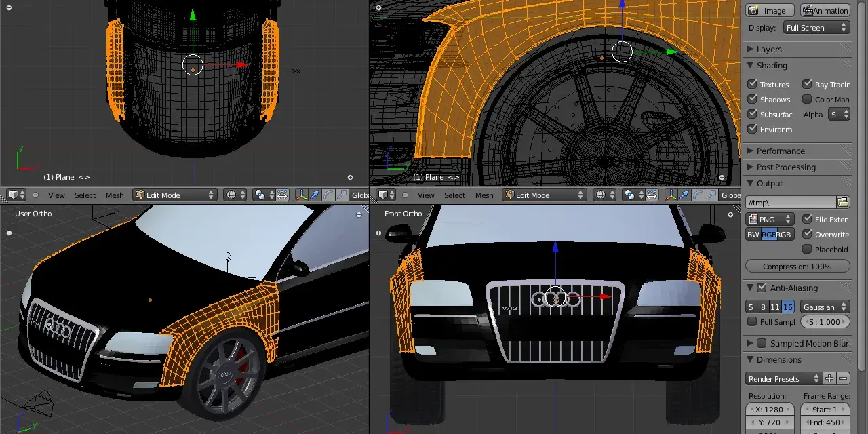This screenshot has width=868, height=434.
Task: Open Mesh menu in right viewport header
Action: pos(484,195)
